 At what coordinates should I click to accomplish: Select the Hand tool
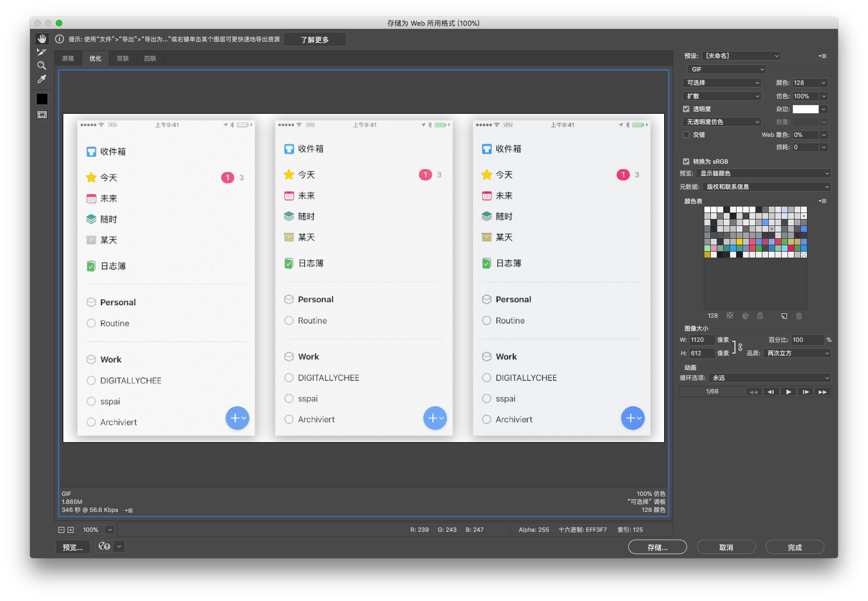point(42,39)
